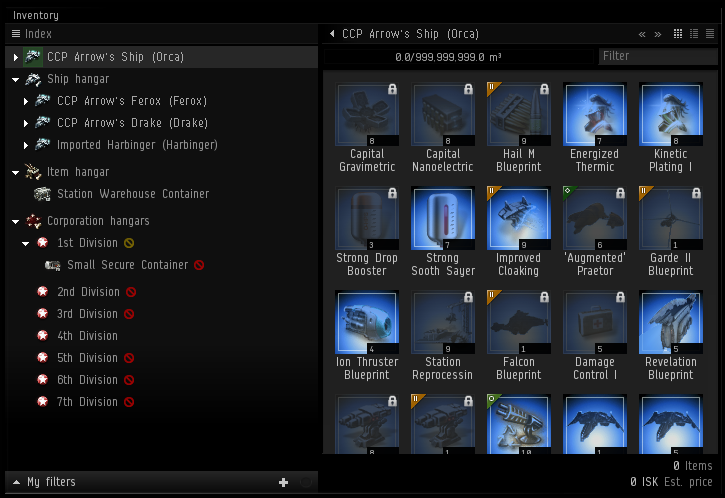Select the Ion Thruster Blueprint icon
The image size is (725, 498).
click(x=367, y=322)
